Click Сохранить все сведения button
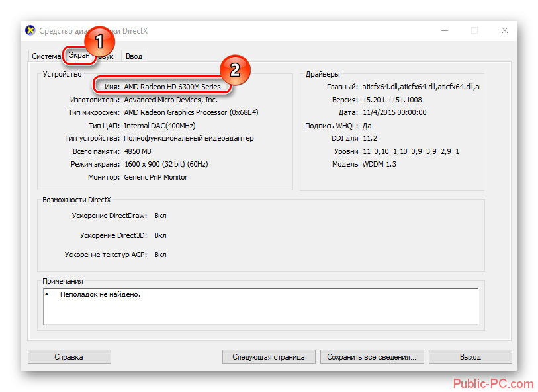The width and height of the screenshot is (538, 392). coord(371,356)
